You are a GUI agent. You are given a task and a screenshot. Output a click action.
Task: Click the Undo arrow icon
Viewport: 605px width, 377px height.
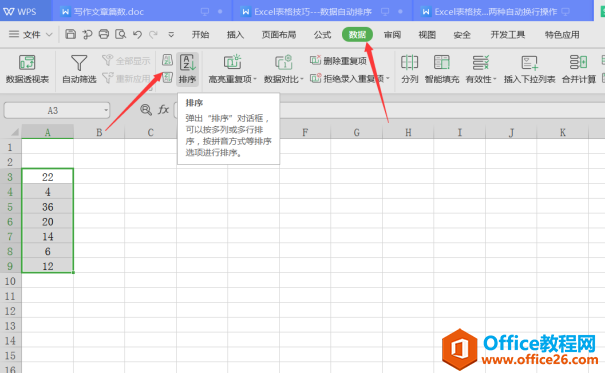pyautogui.click(x=137, y=35)
